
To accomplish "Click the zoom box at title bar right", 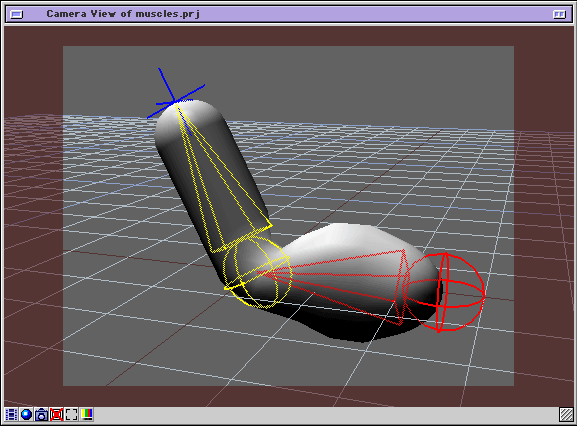I will (x=559, y=14).
